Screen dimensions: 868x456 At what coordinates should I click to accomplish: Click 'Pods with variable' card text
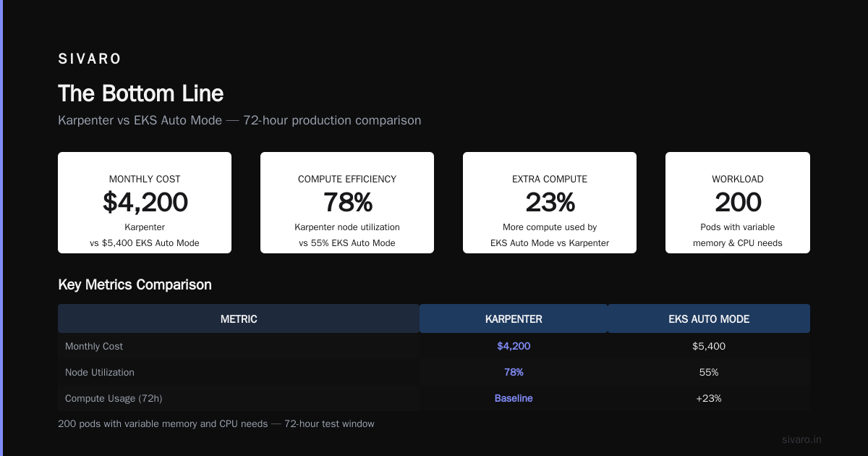pyautogui.click(x=738, y=227)
